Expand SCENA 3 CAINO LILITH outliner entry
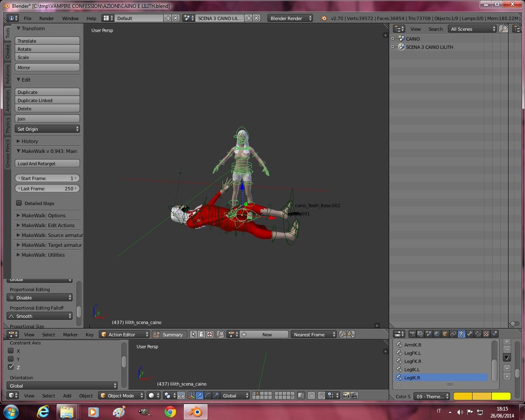The width and height of the screenshot is (525, 420). click(x=393, y=47)
